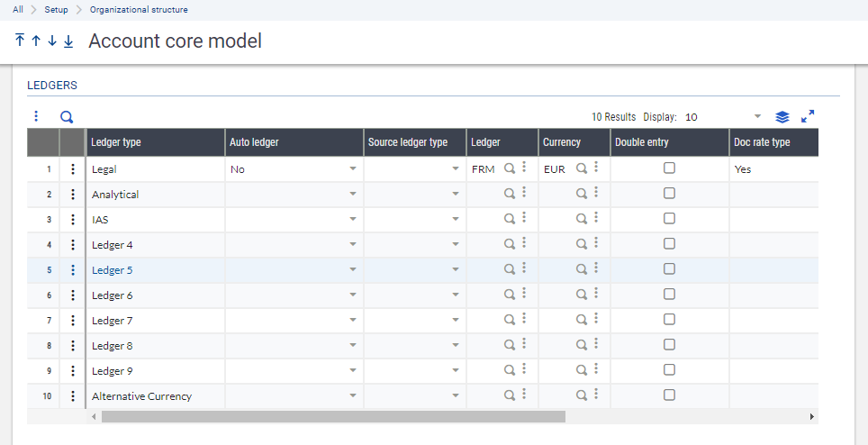Open Auto ledger dropdown for Analytical row

(353, 195)
